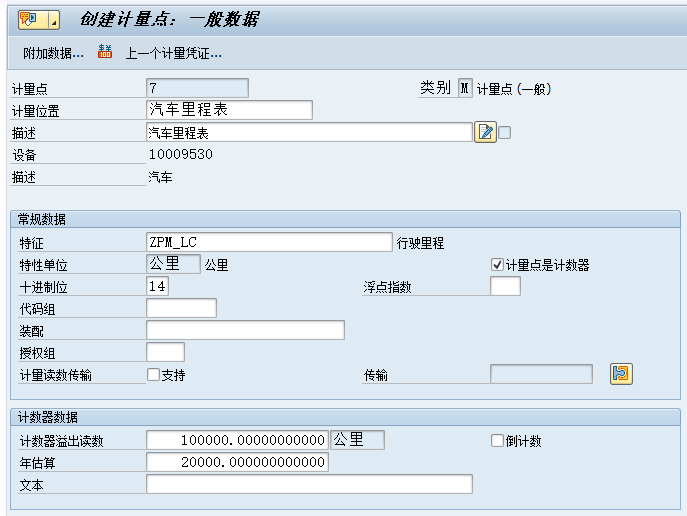Click the 计数器溢出读数 value field
687x516 pixels.
pyautogui.click(x=237, y=440)
